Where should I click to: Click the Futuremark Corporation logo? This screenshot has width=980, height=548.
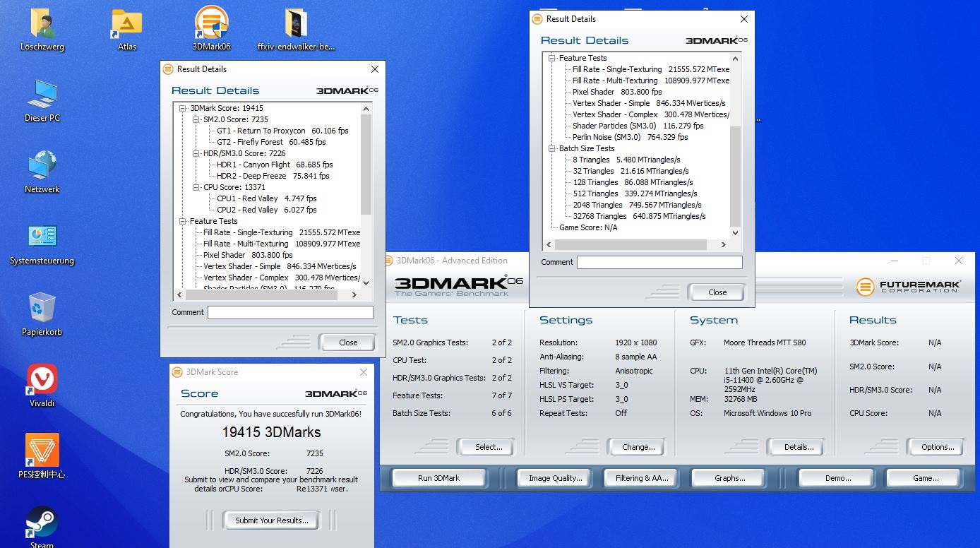[x=909, y=287]
